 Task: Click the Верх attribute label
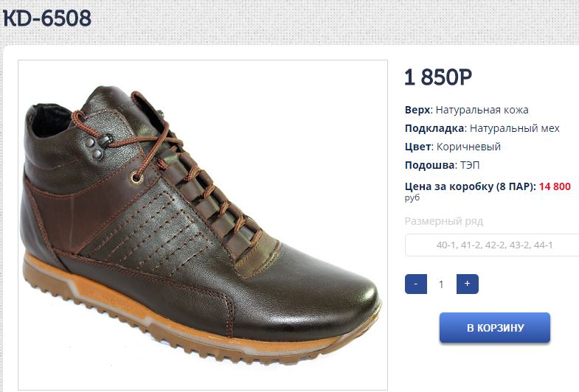417,110
